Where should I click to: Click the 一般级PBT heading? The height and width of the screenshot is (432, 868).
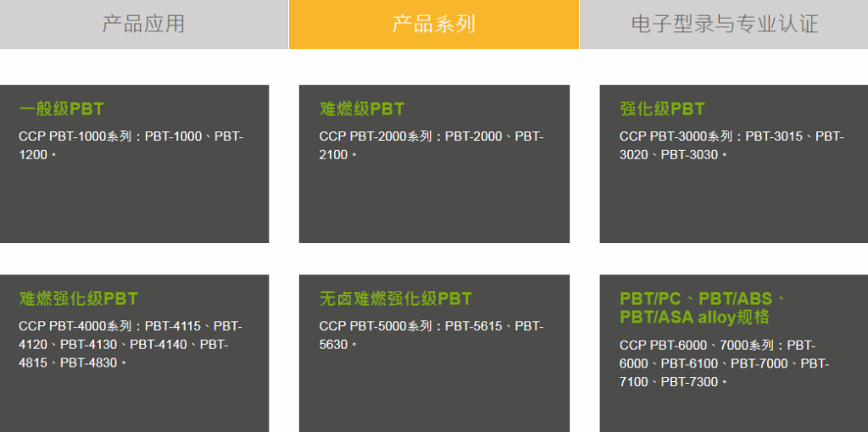point(61,109)
